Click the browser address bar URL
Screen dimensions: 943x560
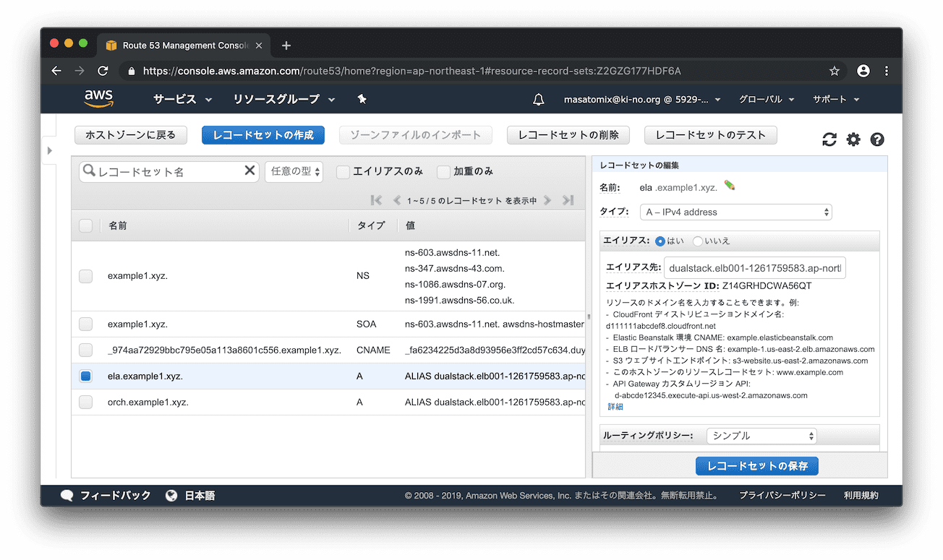click(412, 71)
